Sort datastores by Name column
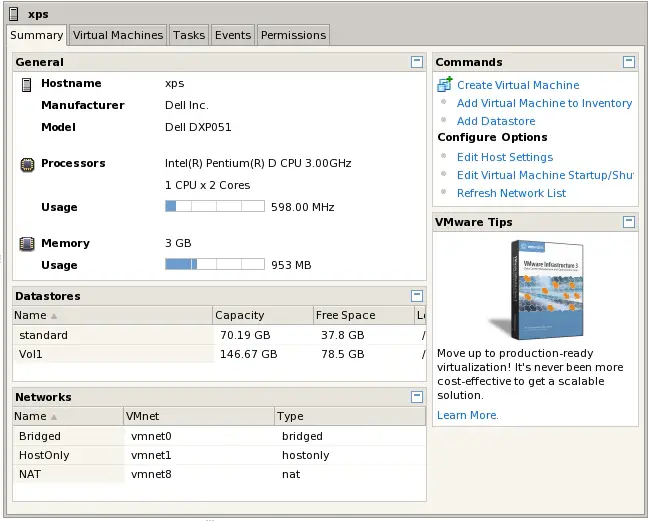This screenshot has width=649, height=521. 112,315
